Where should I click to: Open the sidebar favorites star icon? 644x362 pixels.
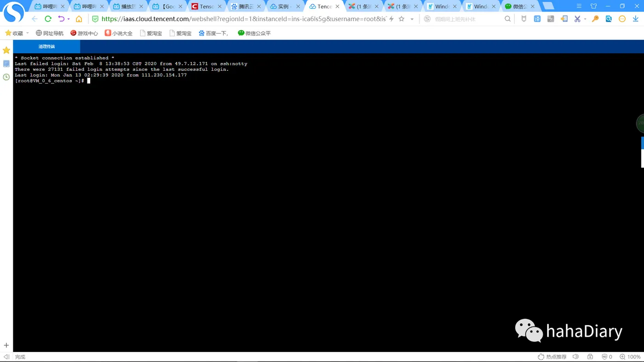pyautogui.click(x=6, y=50)
